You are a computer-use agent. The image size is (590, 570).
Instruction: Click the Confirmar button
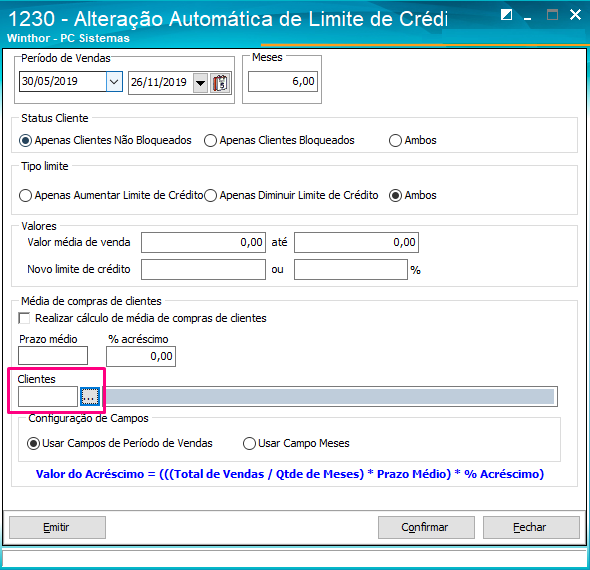tap(426, 527)
